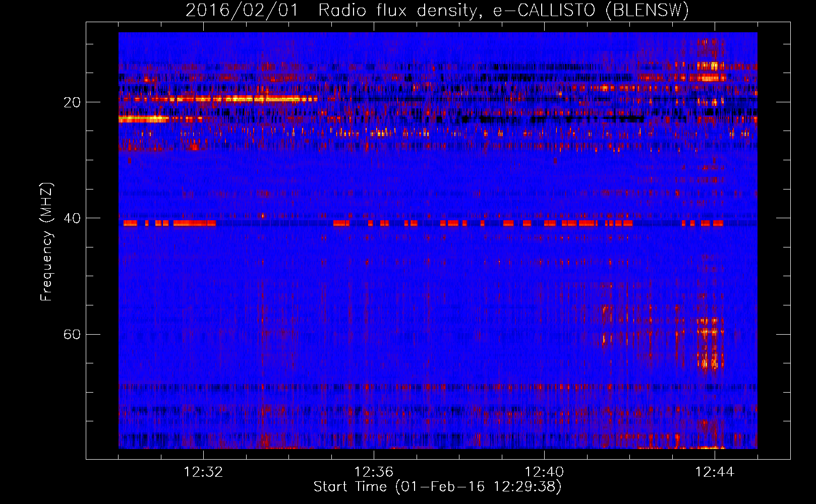The image size is (816, 504).
Task: Click the 40 frequency tick label
Action: 72,218
